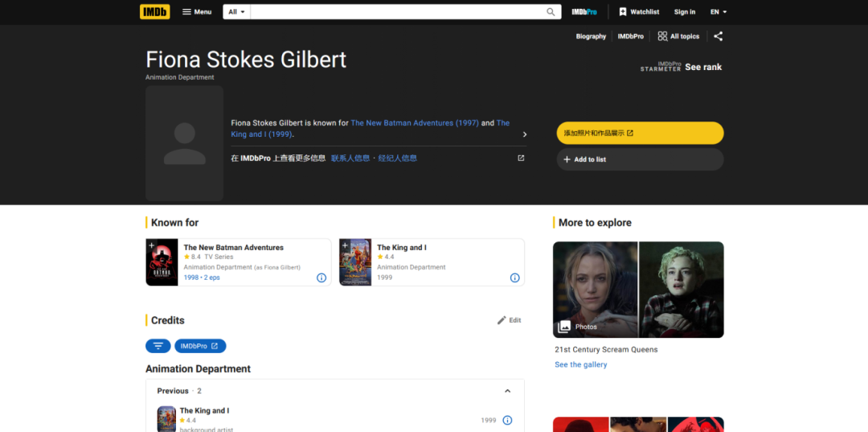The width and height of the screenshot is (868, 432).
Task: Open All topics grid
Action: click(678, 36)
